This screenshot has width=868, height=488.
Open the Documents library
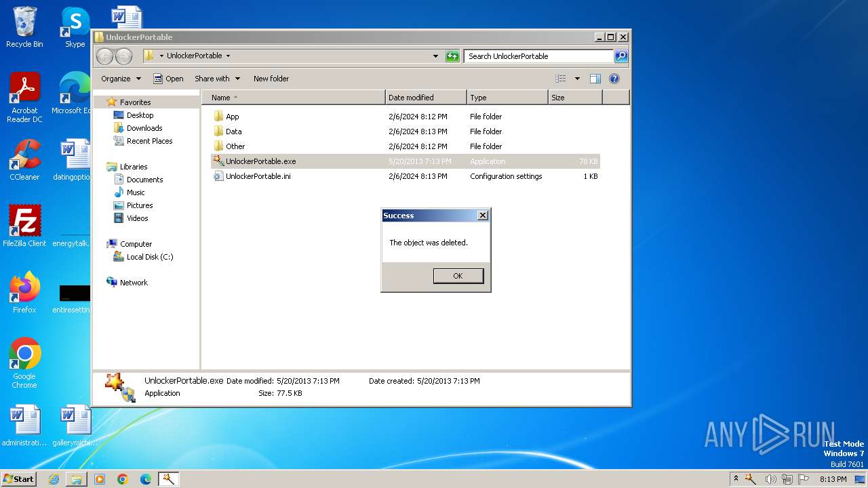[x=144, y=180]
